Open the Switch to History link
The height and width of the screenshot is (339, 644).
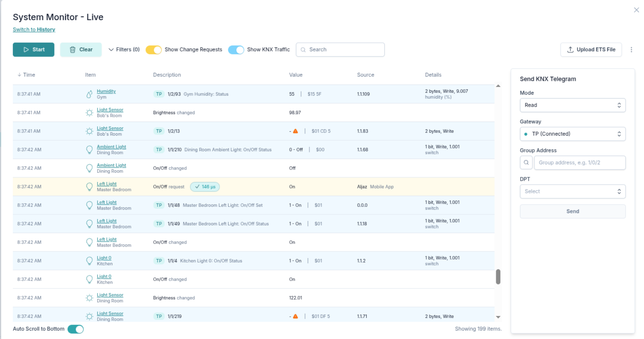(34, 30)
